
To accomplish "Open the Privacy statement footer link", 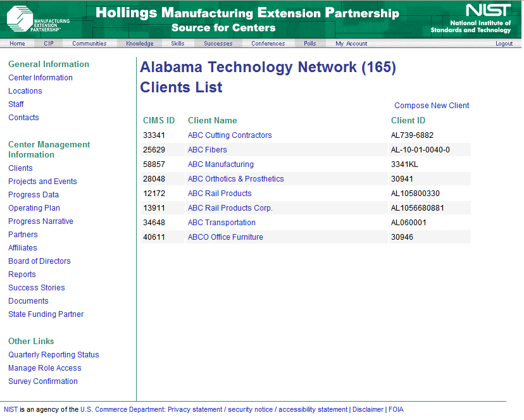I will click(x=195, y=409).
